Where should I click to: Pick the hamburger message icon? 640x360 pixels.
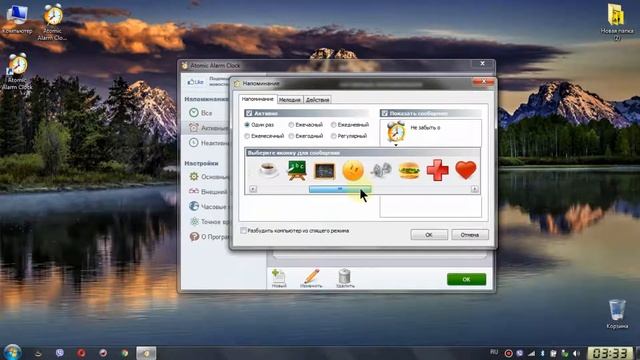(409, 170)
